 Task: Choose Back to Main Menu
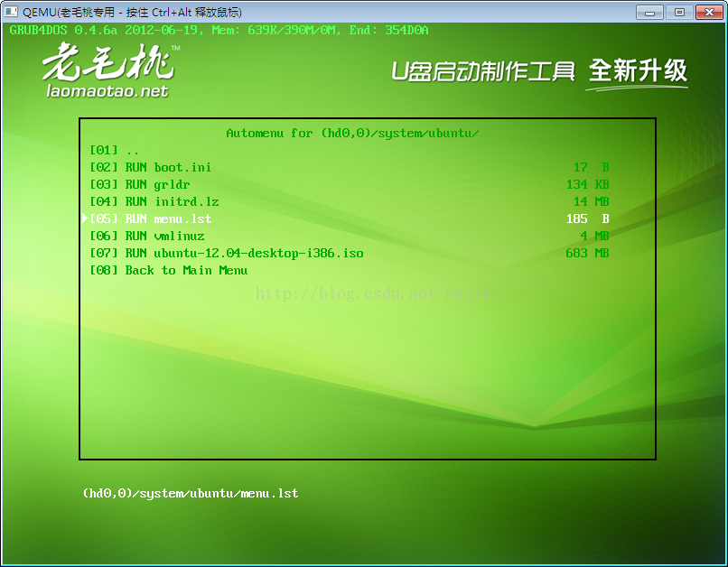click(169, 271)
